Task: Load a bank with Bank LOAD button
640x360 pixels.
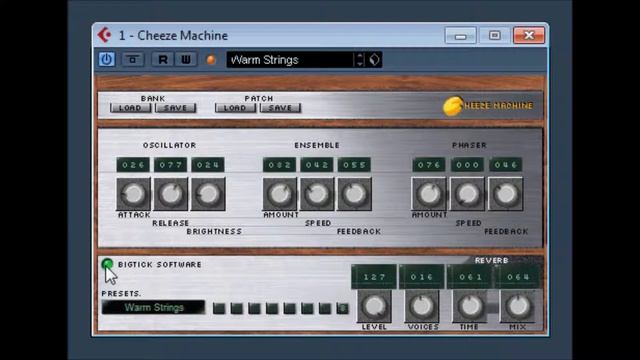Action: [x=131, y=108]
